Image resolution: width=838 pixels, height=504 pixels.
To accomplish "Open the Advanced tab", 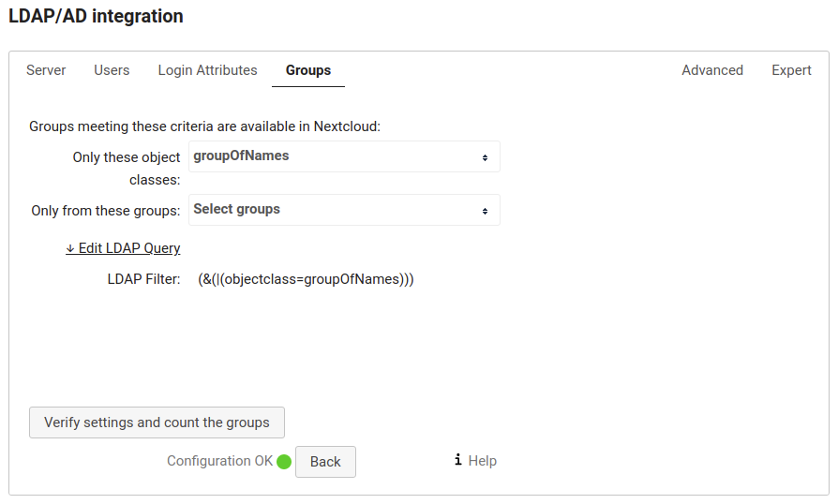I will coord(712,70).
